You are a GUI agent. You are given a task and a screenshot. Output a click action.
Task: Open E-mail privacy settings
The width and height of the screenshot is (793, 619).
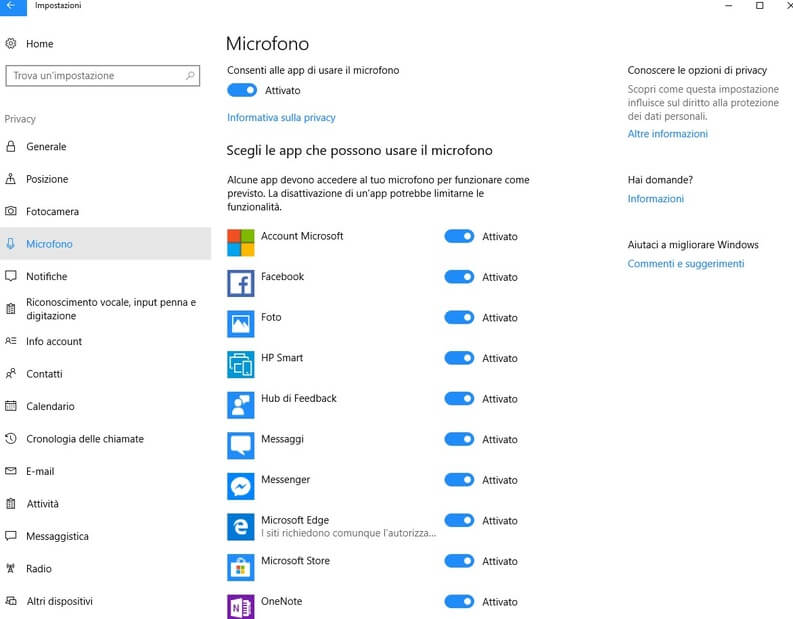point(105,471)
